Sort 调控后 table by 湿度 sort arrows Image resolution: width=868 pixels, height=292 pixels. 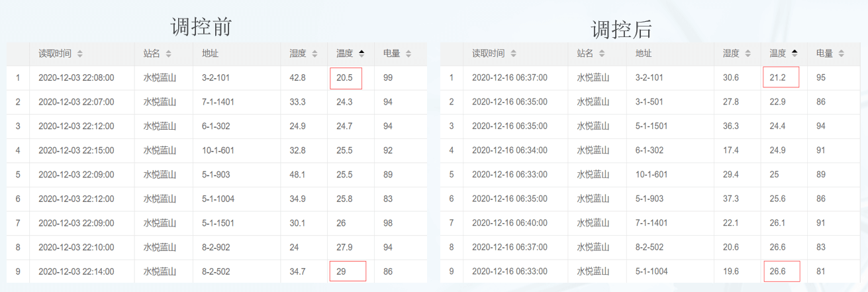coord(748,54)
